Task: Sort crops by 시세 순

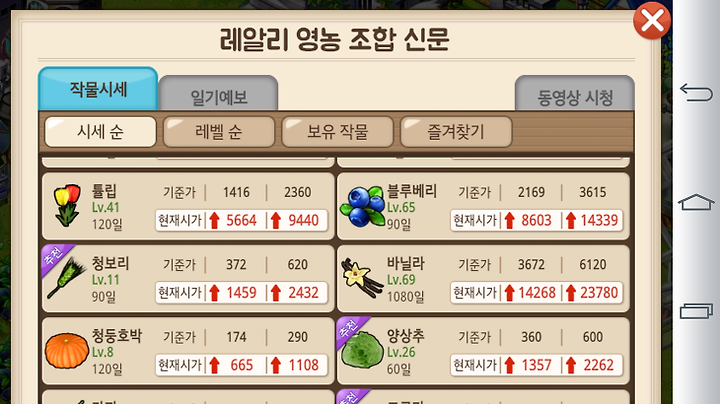Action: pos(101,132)
